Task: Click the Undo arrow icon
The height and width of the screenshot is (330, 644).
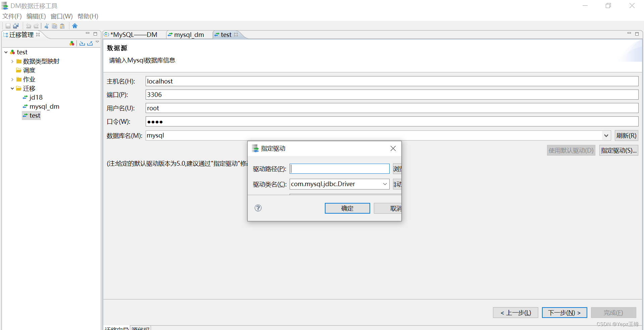Action: (x=29, y=26)
